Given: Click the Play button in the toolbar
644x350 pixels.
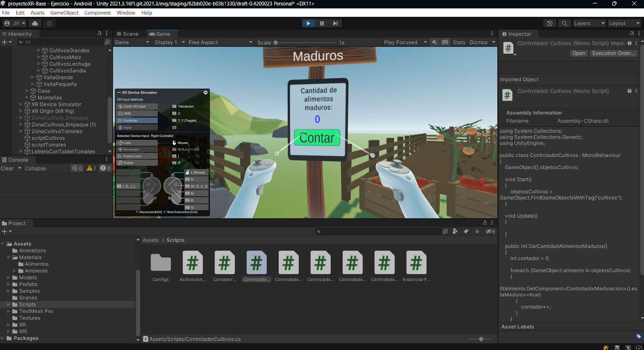Looking at the screenshot, I should pyautogui.click(x=308, y=23).
